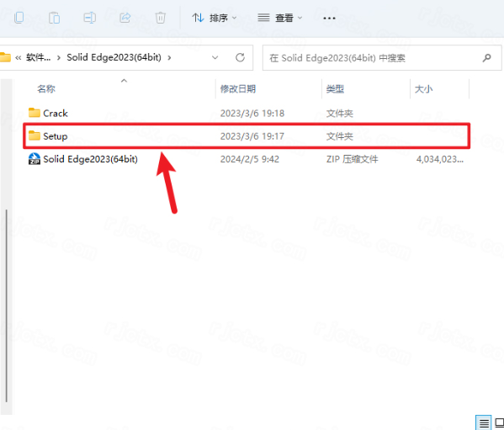Open the 查看 view dropdown
The width and height of the screenshot is (504, 430).
280,18
